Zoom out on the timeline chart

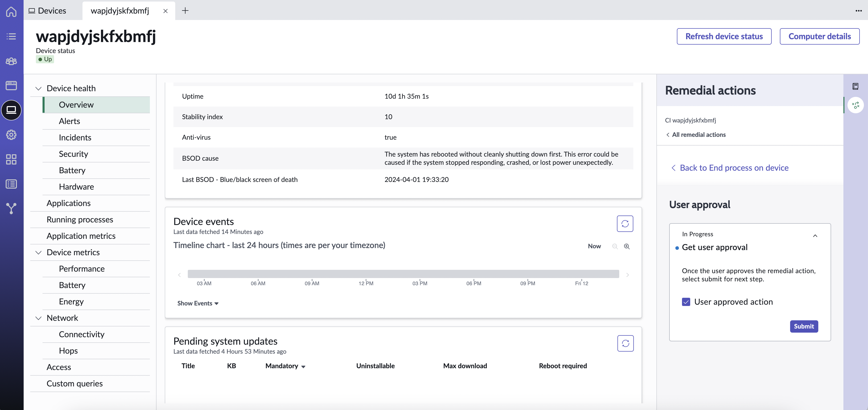[x=615, y=246]
